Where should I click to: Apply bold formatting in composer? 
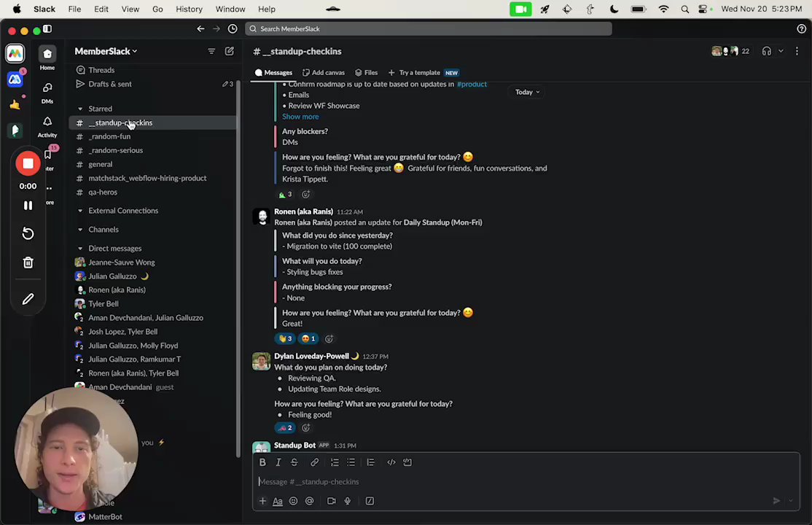(x=262, y=462)
